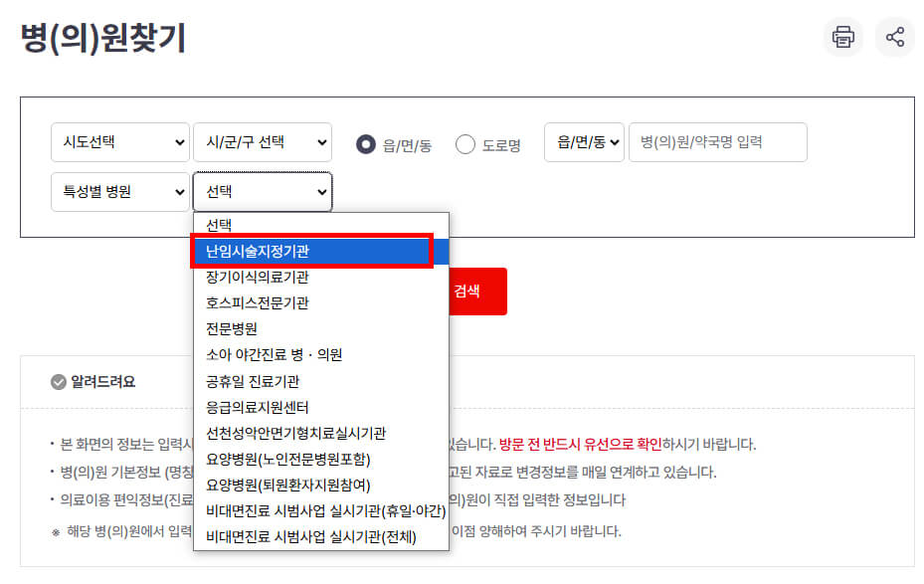The height and width of the screenshot is (584, 924).
Task: Open the 특성별 병원 dropdown
Action: 119,191
